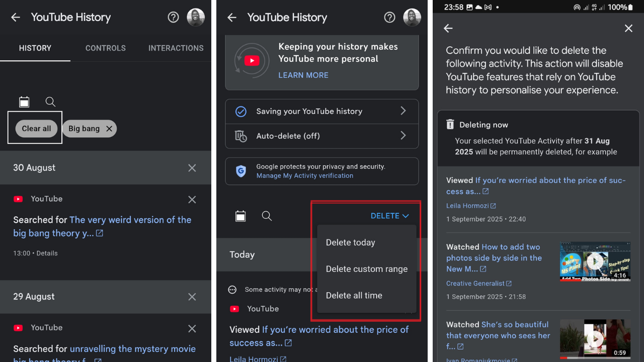Screen dimensions: 644x362
Task: Click the YouTube logo beside the search entry
Action: [x=19, y=199]
